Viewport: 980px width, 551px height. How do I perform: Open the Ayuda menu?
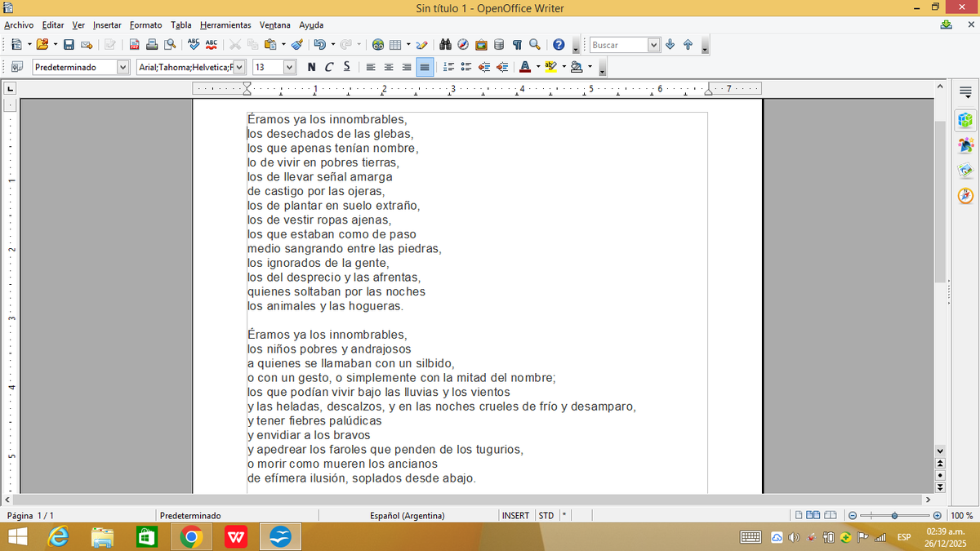311,25
